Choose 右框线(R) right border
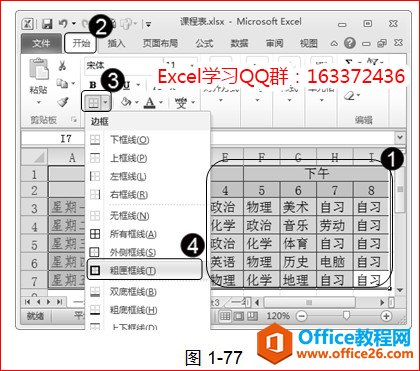This screenshot has height=371, width=420. click(148, 194)
